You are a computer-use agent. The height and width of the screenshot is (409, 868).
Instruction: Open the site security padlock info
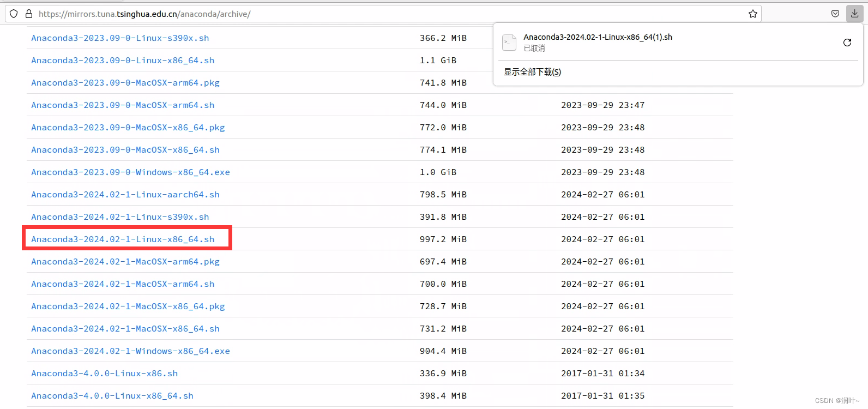[x=29, y=14]
